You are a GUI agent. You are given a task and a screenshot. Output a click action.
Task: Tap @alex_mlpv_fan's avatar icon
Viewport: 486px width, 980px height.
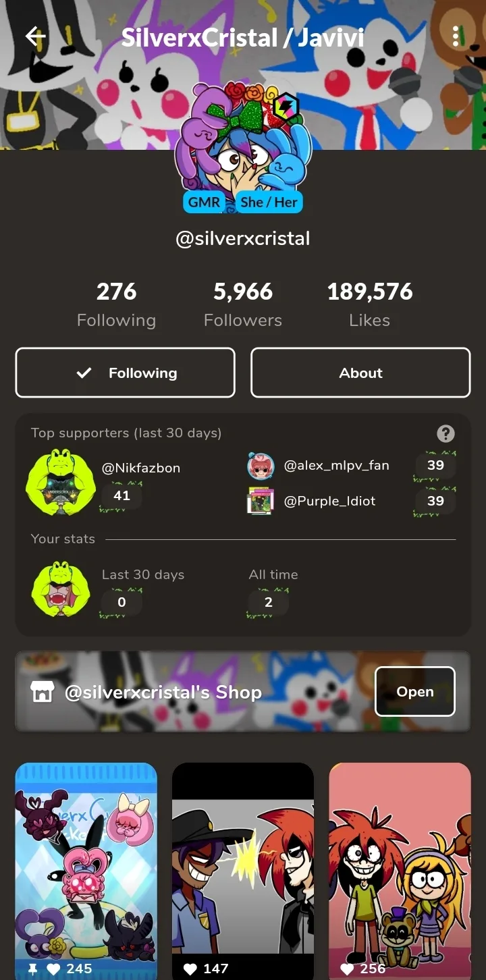(x=261, y=466)
